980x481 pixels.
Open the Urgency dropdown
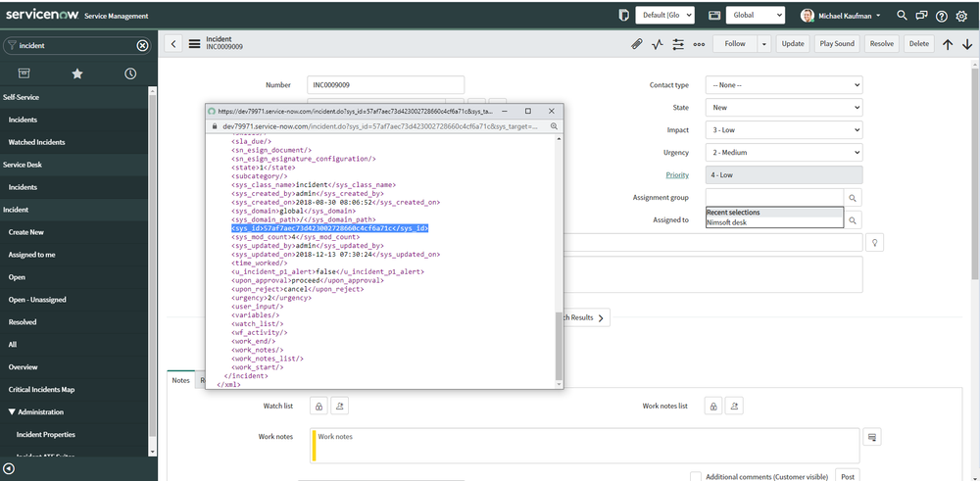(x=784, y=153)
